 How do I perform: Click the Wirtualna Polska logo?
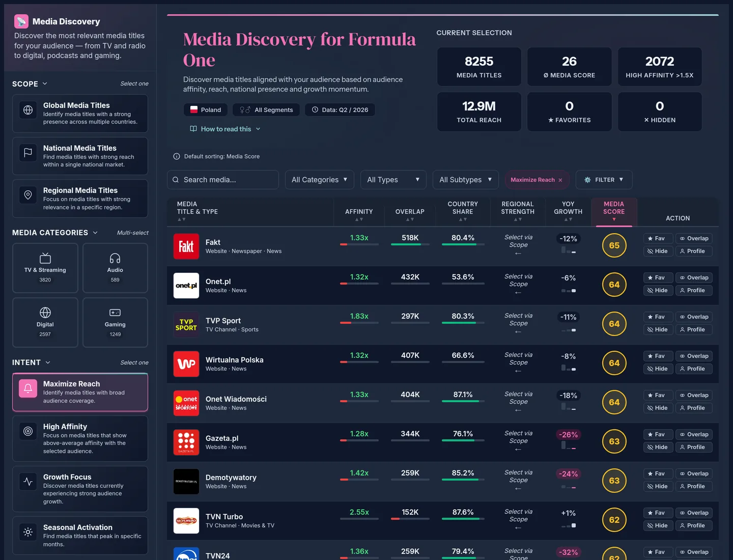186,364
